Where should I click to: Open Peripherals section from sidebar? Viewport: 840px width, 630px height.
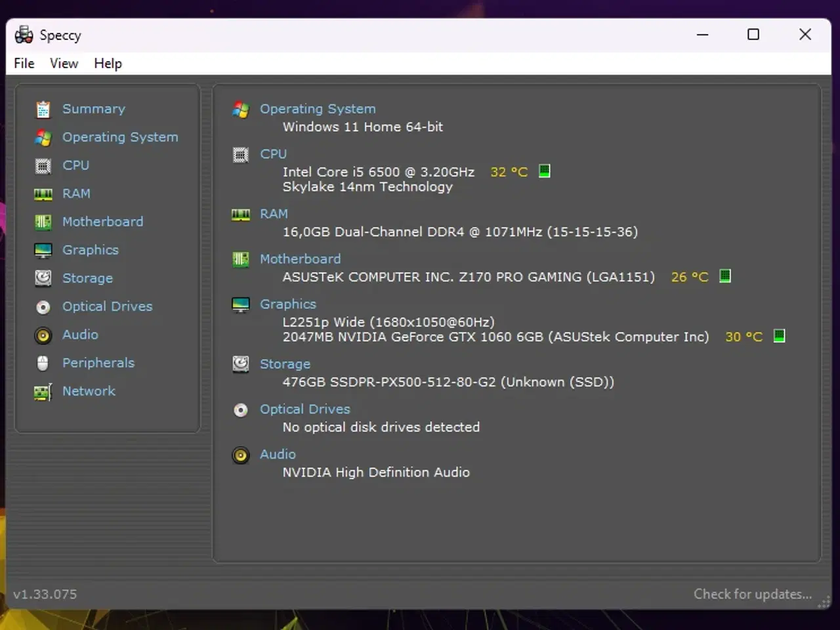pos(98,363)
